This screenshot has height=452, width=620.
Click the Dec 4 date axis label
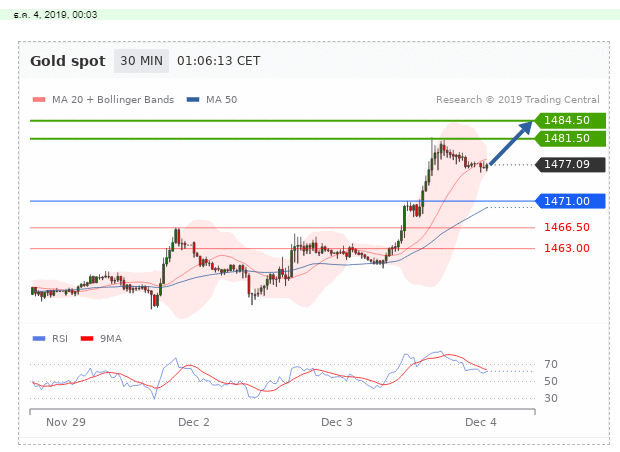(x=480, y=422)
